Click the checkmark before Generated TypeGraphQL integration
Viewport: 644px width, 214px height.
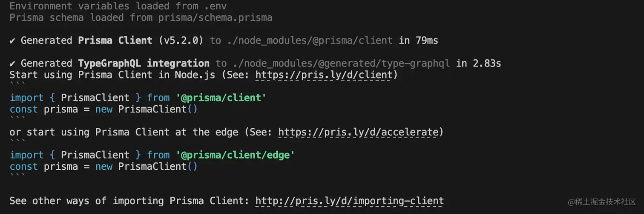(x=12, y=64)
